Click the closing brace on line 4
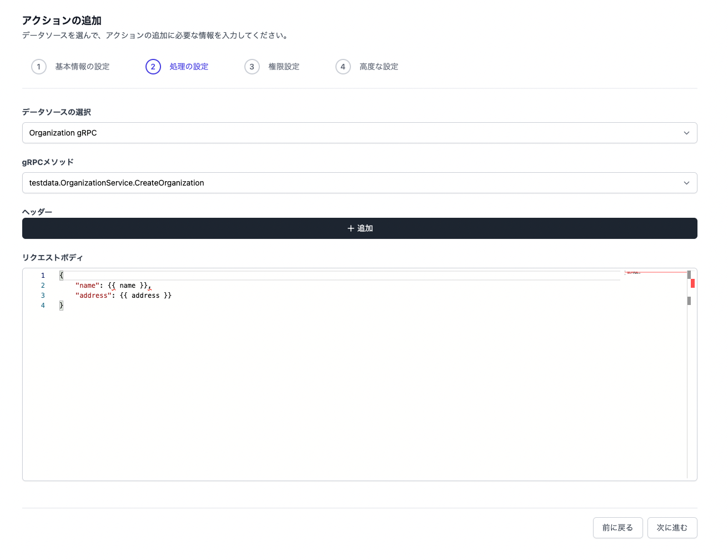Viewport: 728px width, 560px height. pos(62,306)
